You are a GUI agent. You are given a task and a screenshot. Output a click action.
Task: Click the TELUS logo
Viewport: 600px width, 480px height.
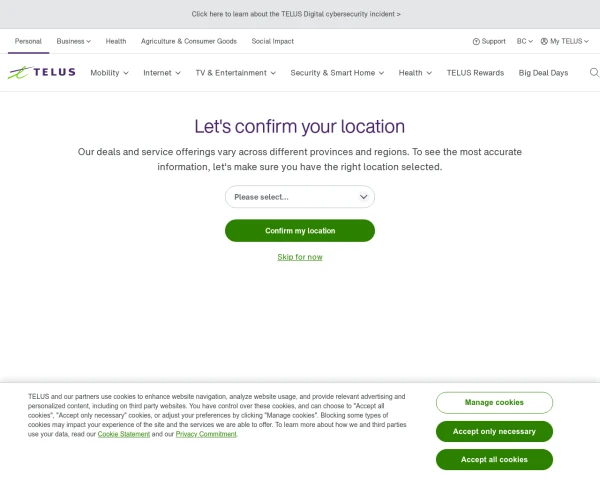coord(42,73)
